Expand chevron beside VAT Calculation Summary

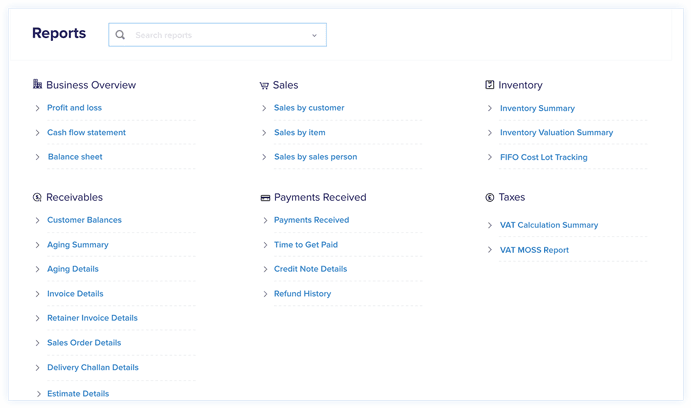[x=490, y=225]
